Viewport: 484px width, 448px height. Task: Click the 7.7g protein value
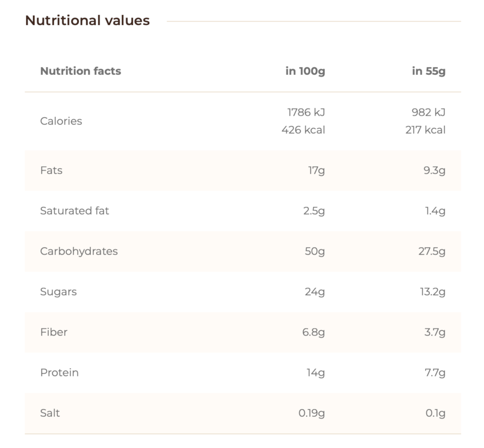[x=435, y=373]
